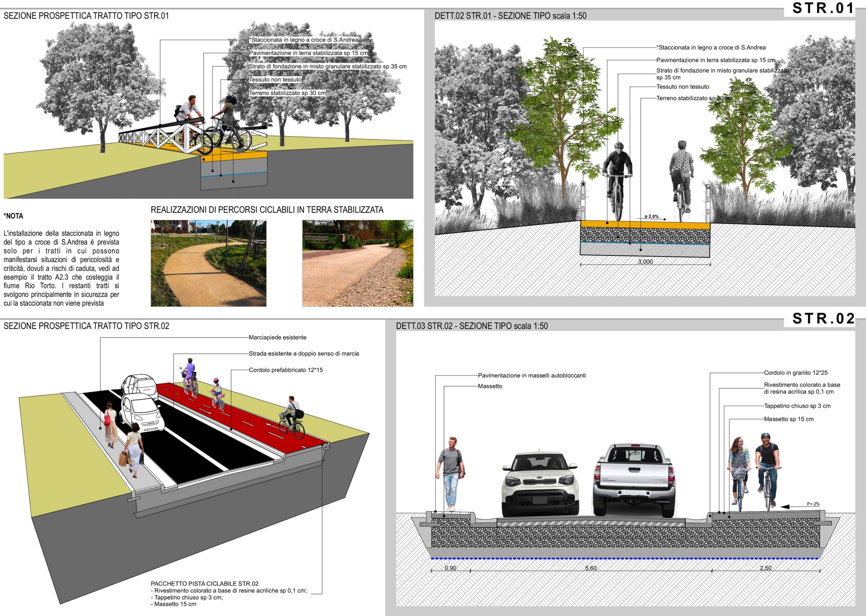The image size is (866, 616).
Task: Click "Tessuto non tessuto" label in the STR.01 perspective view
Action: (x=275, y=79)
